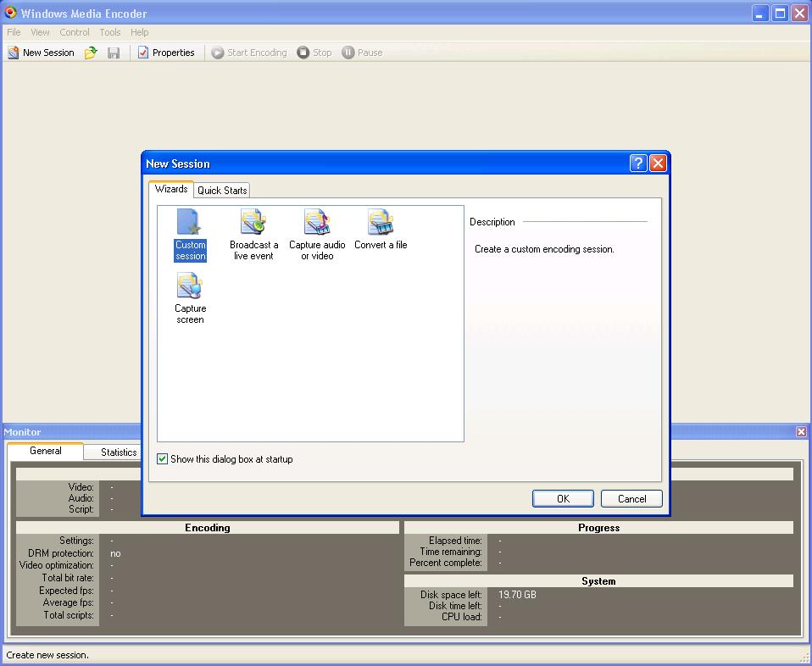Select the Wizards tab

(171, 189)
